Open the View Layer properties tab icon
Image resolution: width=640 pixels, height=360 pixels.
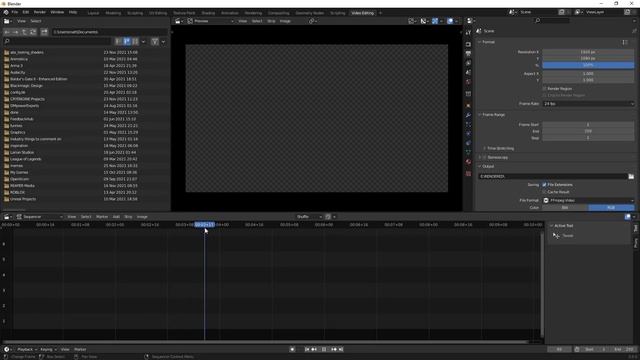468,63
